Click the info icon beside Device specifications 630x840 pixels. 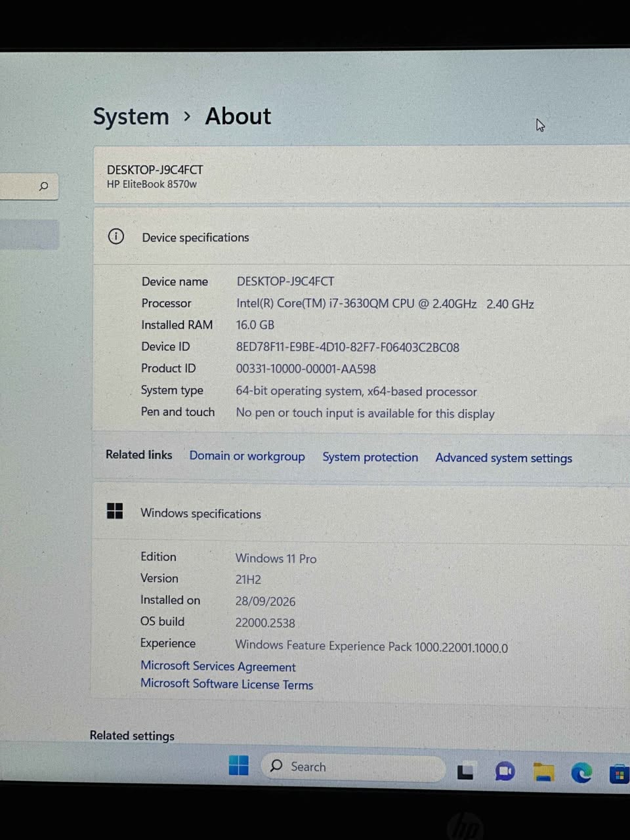116,236
